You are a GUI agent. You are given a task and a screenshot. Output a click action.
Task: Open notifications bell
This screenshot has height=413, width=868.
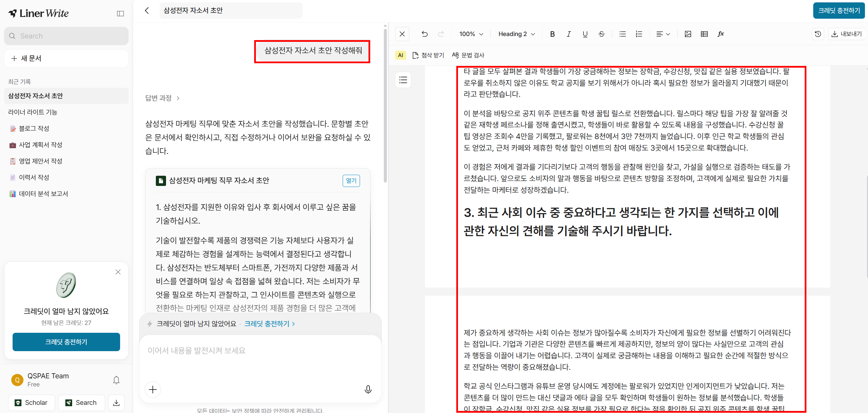pyautogui.click(x=116, y=380)
